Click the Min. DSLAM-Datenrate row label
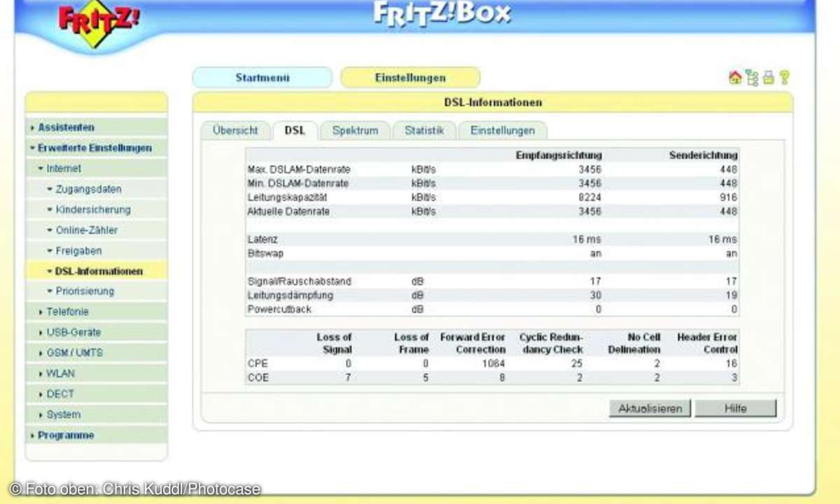The width and height of the screenshot is (840, 504). pos(298,183)
